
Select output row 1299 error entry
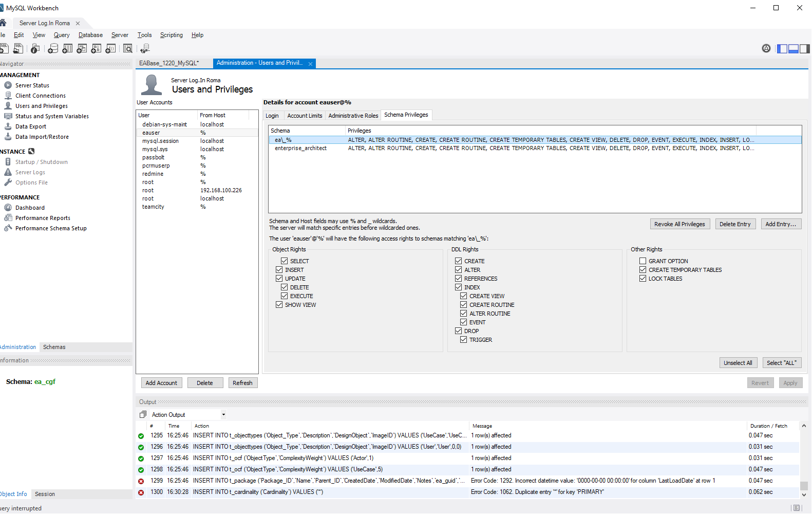coord(467,481)
